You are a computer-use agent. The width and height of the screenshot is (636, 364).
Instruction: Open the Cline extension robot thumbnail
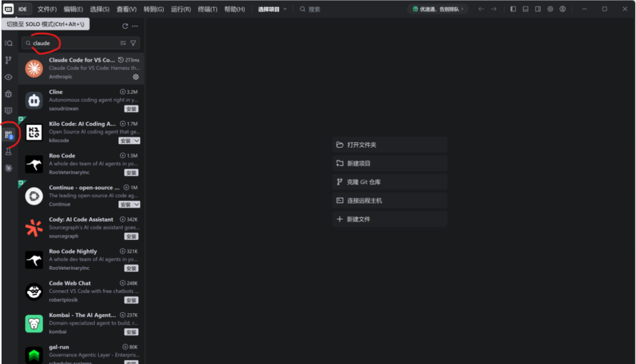tap(34, 100)
